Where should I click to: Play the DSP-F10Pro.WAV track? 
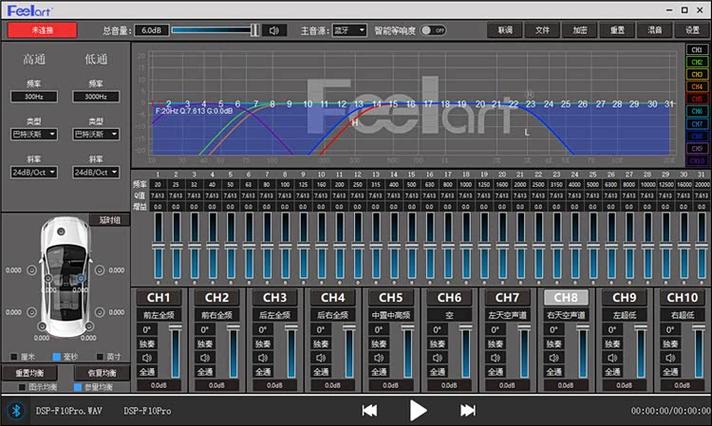[x=418, y=411]
